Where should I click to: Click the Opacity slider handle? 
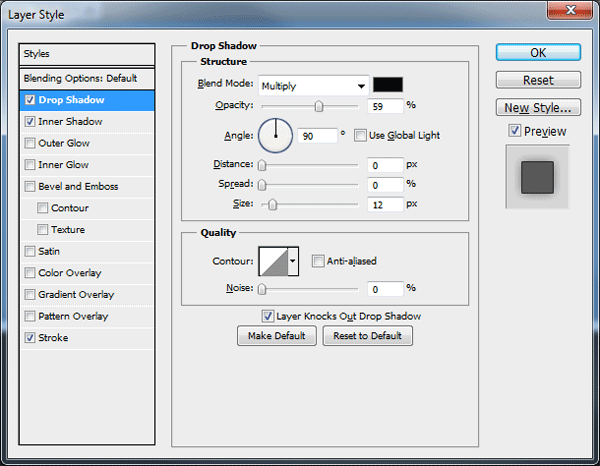319,106
